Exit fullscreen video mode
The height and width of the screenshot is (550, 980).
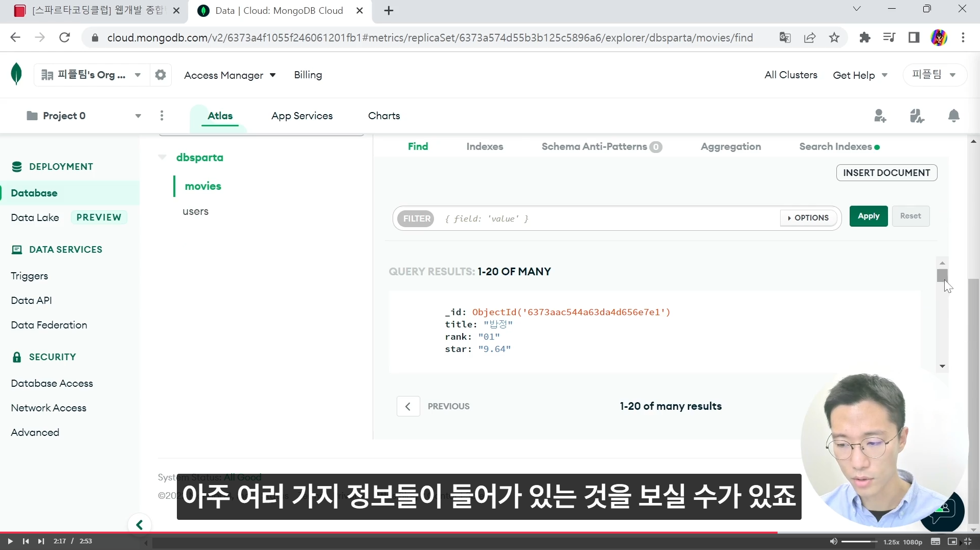(x=967, y=541)
